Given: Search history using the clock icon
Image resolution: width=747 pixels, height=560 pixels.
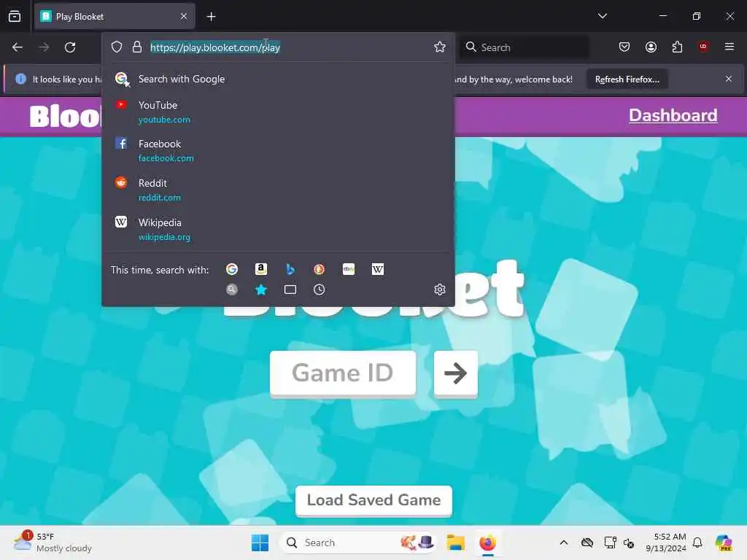Looking at the screenshot, I should [x=320, y=289].
